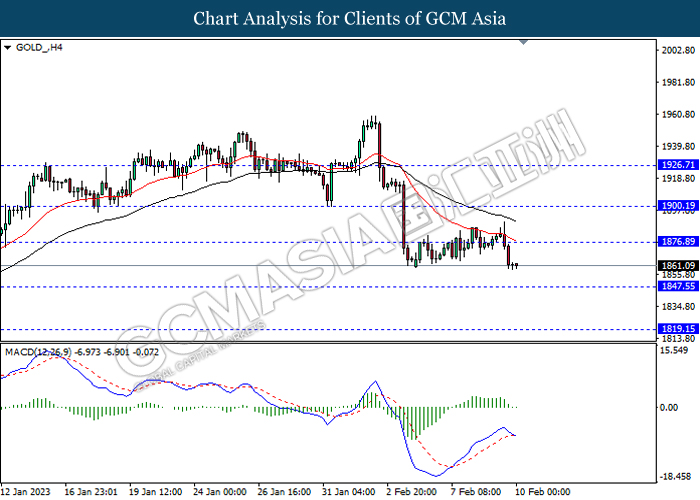This screenshot has height=500, width=700.
Task: Click the 1960.80 price scale value
Action: tap(679, 114)
